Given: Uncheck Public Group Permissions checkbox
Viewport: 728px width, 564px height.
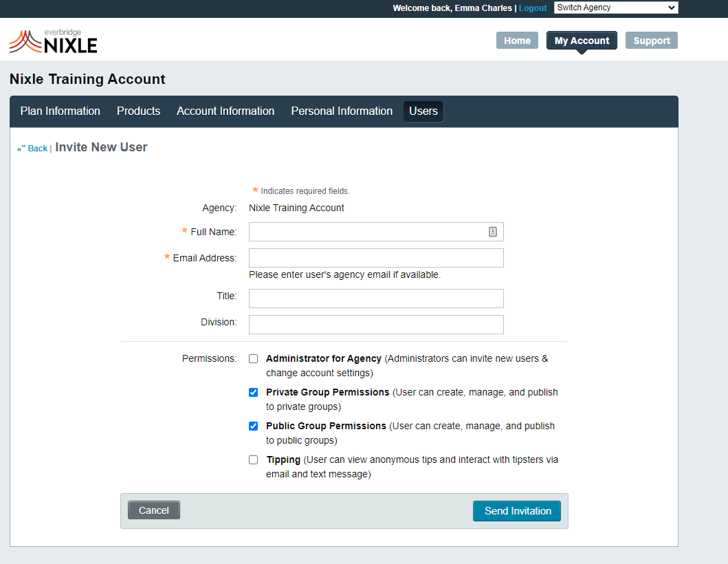Looking at the screenshot, I should (x=253, y=426).
